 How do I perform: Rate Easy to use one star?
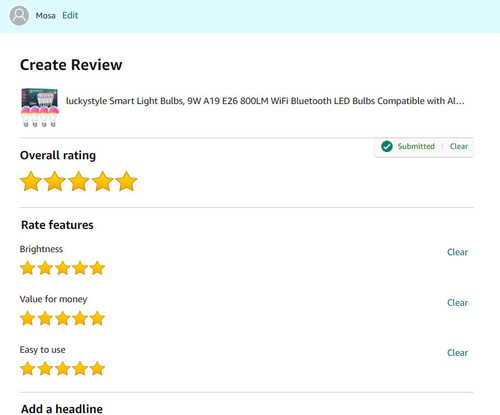pos(28,369)
